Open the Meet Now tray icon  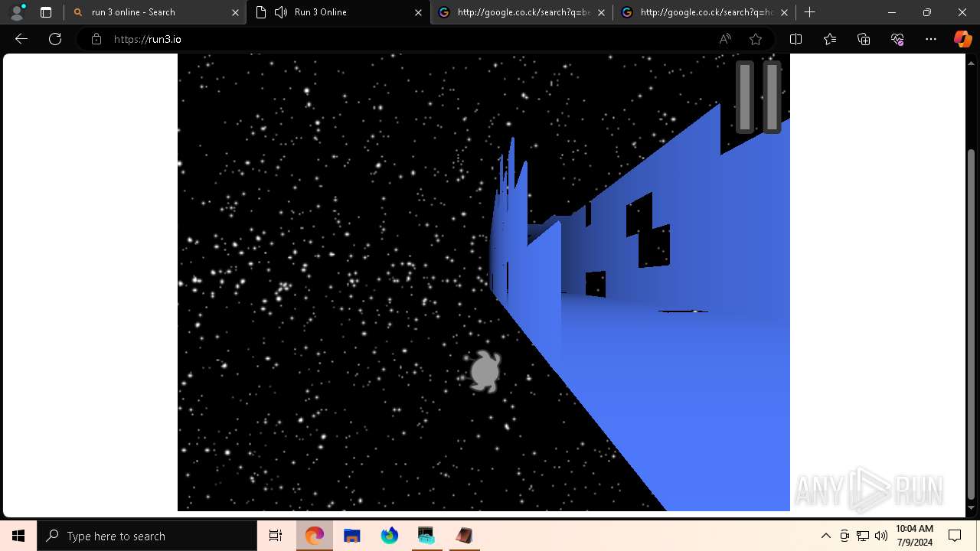pos(844,536)
